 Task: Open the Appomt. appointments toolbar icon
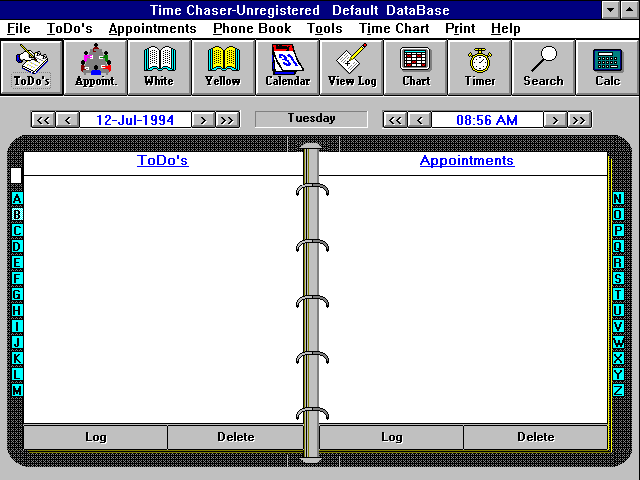96,68
